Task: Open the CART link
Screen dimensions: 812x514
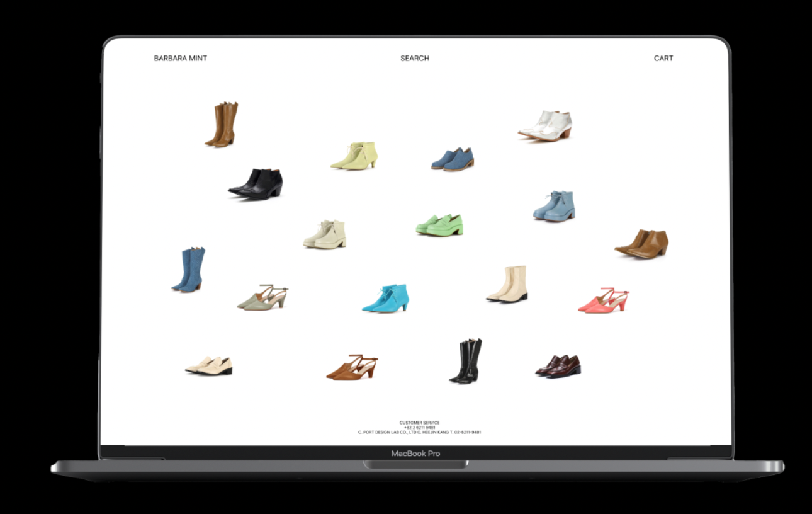Action: click(663, 59)
